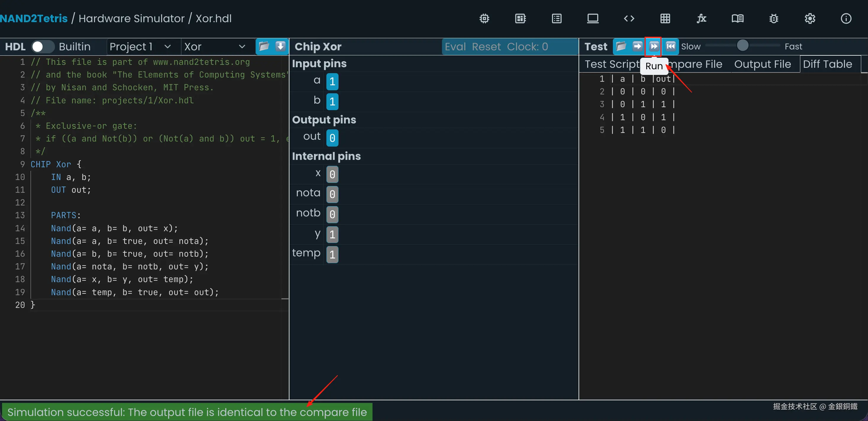The image size is (868, 421).
Task: Click the single step test arrow
Action: [x=637, y=46]
